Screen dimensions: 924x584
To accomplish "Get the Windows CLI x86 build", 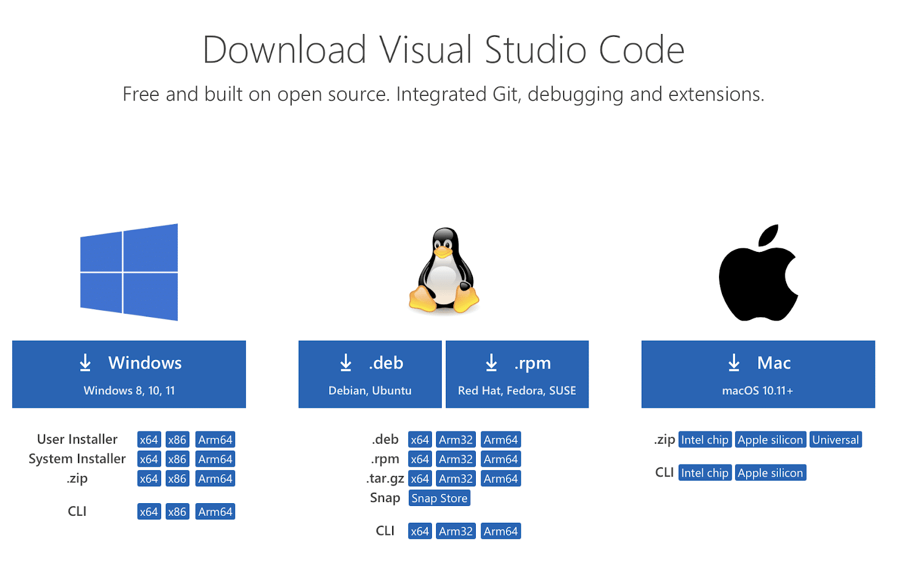I will tap(177, 512).
